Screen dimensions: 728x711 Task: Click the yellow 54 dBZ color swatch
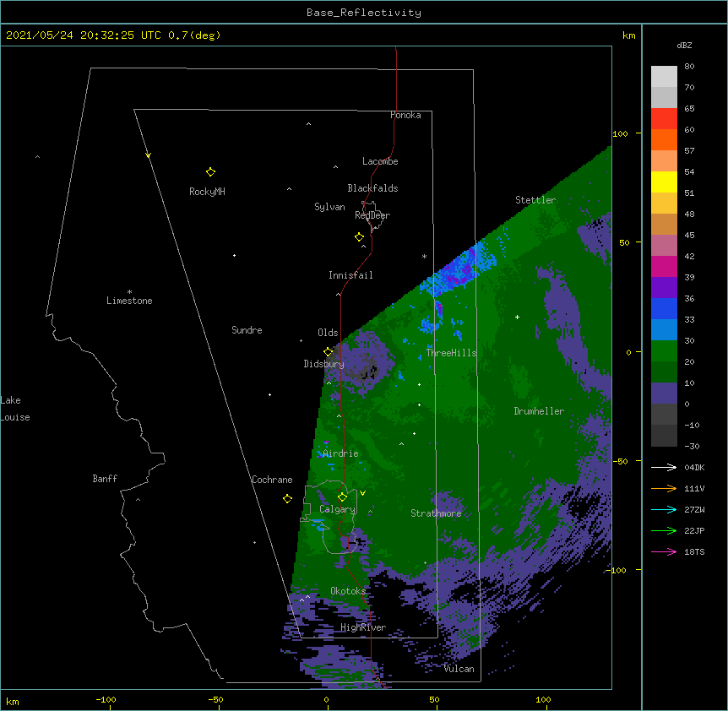[664, 182]
